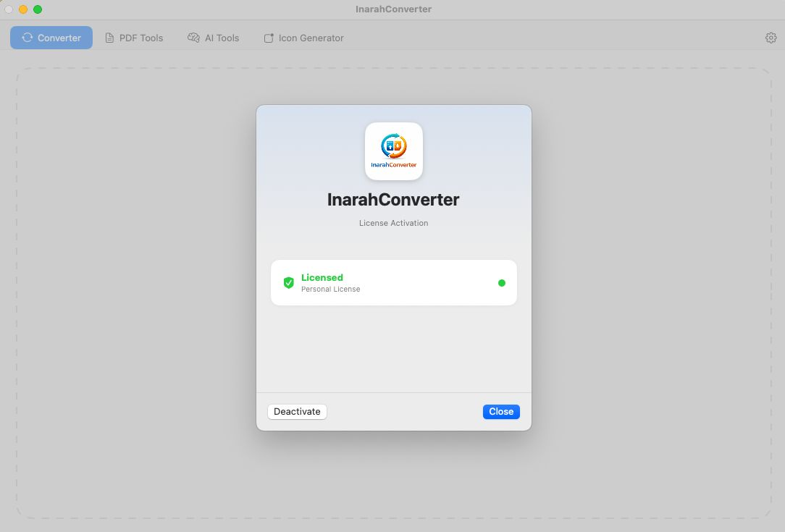Screen dimensions: 785x532
Task: Click the brain icon beside AI Tools
Action: pos(193,38)
